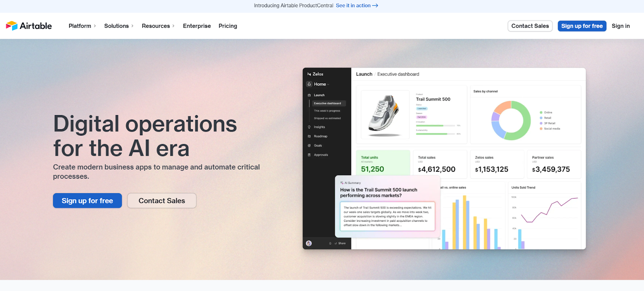This screenshot has height=291, width=644.
Task: Click the notification bell icon beside Share
Action: pos(330,243)
